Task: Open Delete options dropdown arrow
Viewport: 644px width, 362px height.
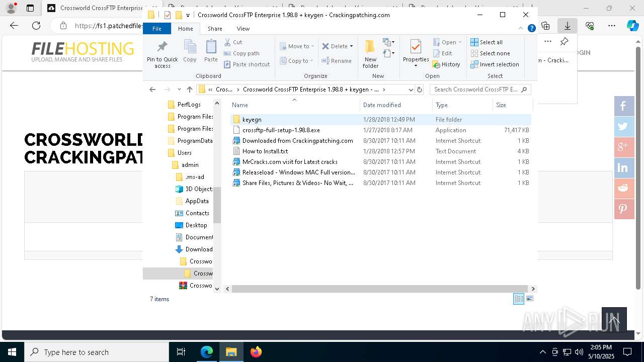Action: pyautogui.click(x=351, y=46)
